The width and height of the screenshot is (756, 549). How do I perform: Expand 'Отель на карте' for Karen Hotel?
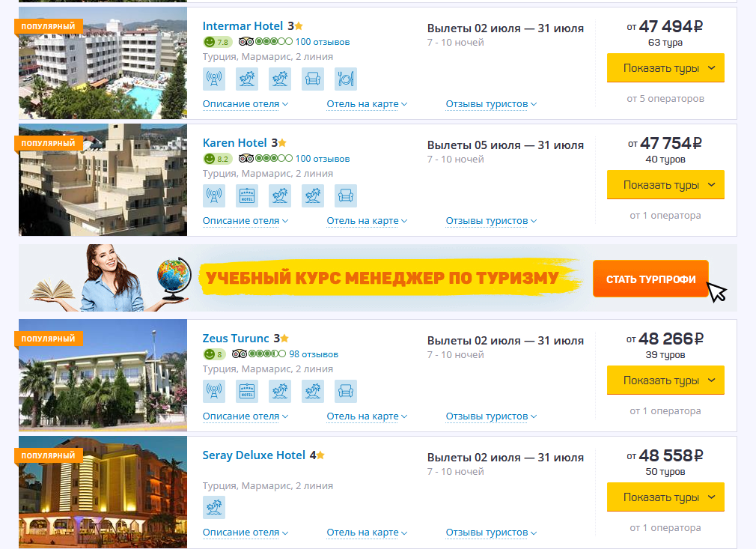click(x=367, y=220)
